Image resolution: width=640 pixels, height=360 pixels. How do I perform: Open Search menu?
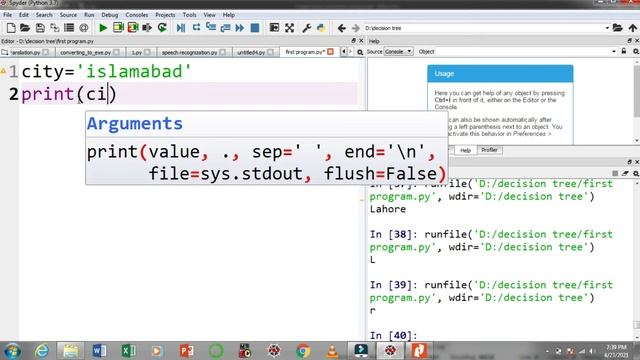[x=44, y=15]
